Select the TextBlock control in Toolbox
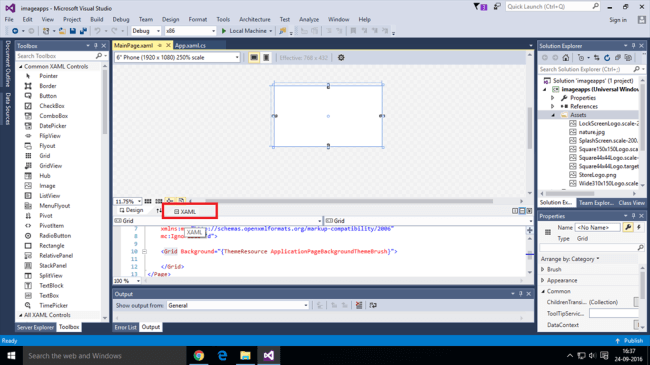Viewport: 650px width, 365px height. tap(51, 285)
